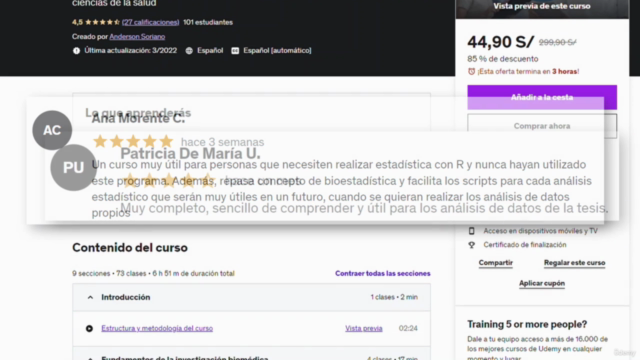Image resolution: width=640 pixels, height=360 pixels.
Task: Click the AC reviewer avatar
Action: [52, 130]
